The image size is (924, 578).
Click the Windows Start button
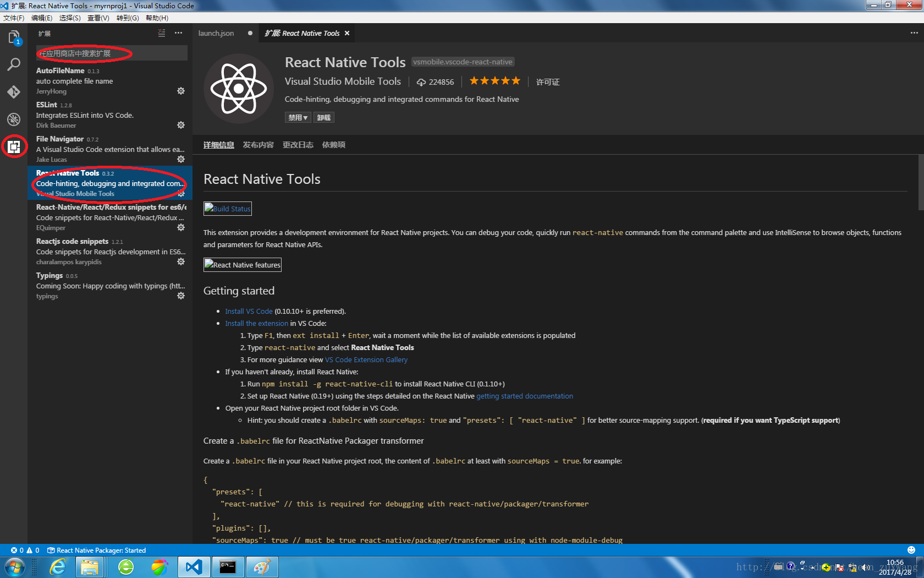click(15, 566)
